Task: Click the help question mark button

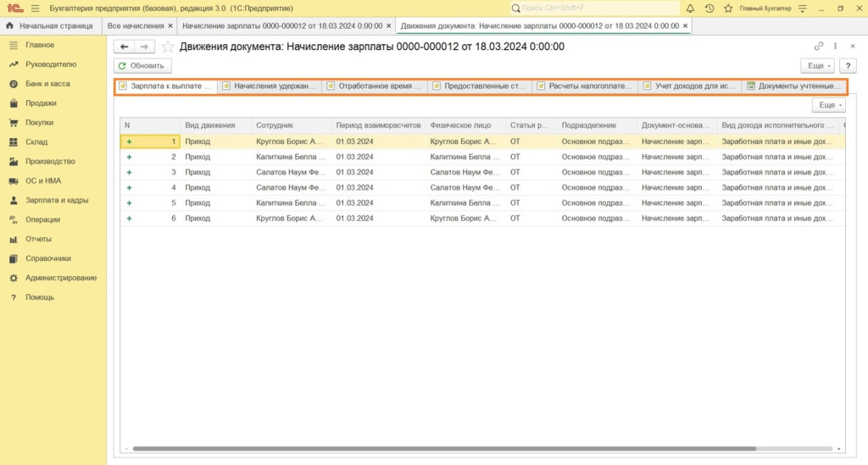Action: (x=847, y=65)
